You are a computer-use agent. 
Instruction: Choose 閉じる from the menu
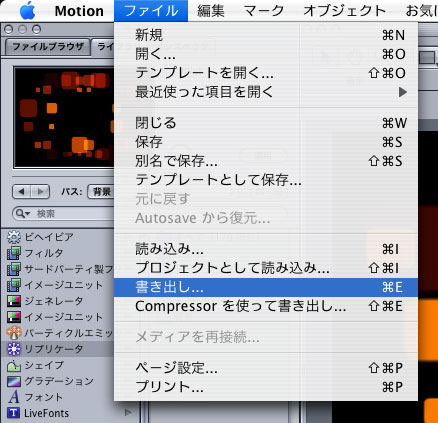tap(266, 123)
